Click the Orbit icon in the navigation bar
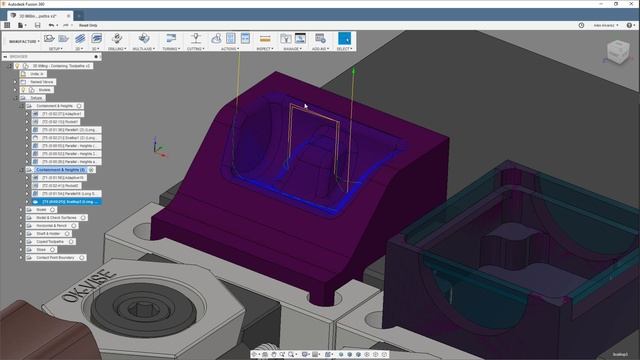The width and height of the screenshot is (640, 360). click(254, 354)
